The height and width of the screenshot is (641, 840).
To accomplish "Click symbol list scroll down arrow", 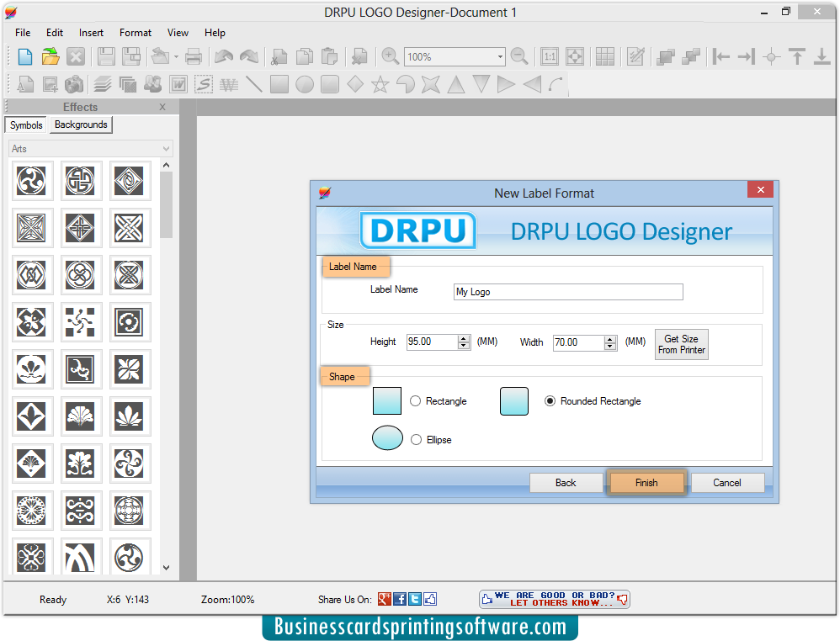I will 166,568.
